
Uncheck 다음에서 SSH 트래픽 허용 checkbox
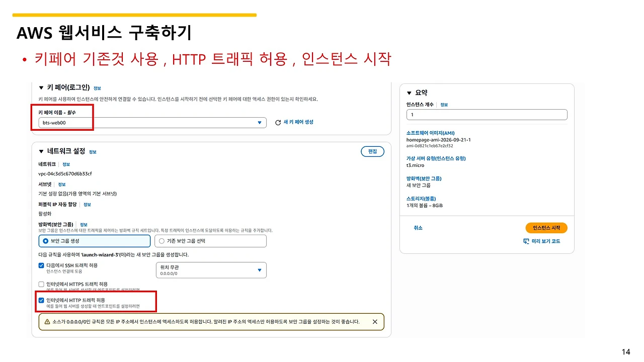click(x=41, y=265)
